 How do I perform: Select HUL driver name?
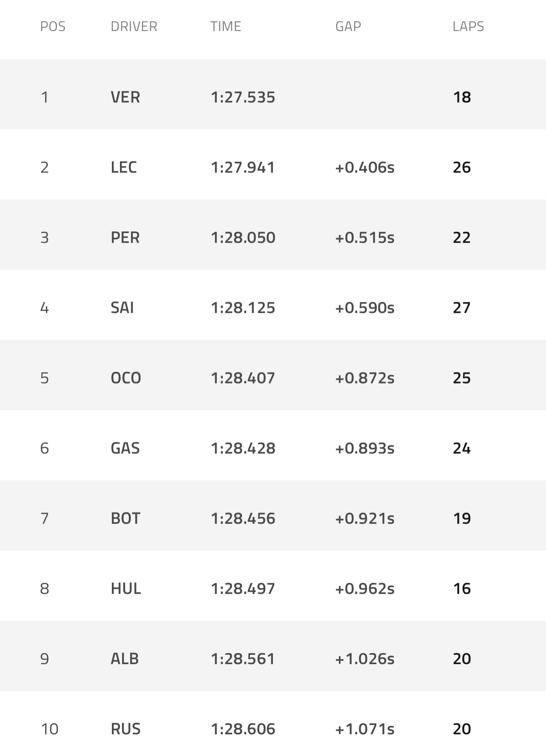[125, 588]
